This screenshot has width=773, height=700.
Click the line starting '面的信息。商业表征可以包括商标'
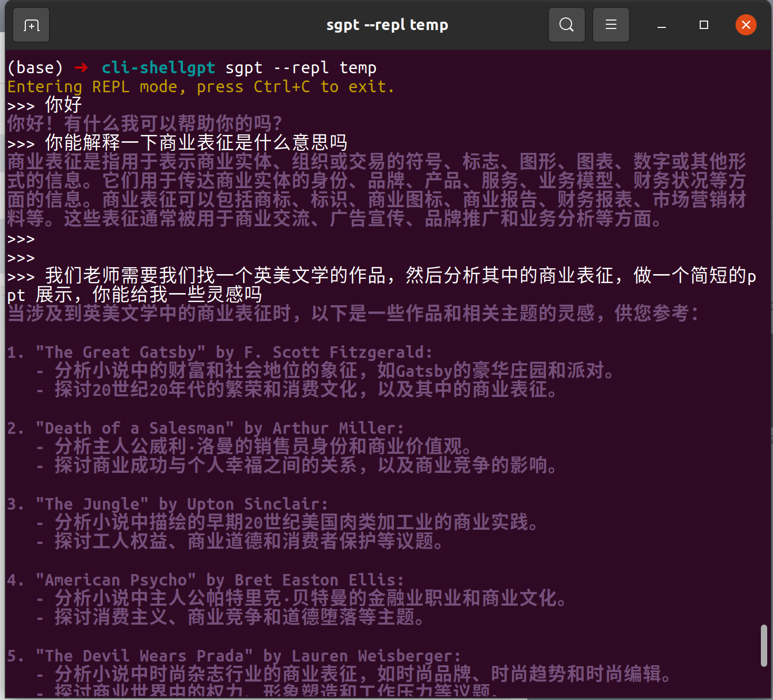click(x=377, y=200)
